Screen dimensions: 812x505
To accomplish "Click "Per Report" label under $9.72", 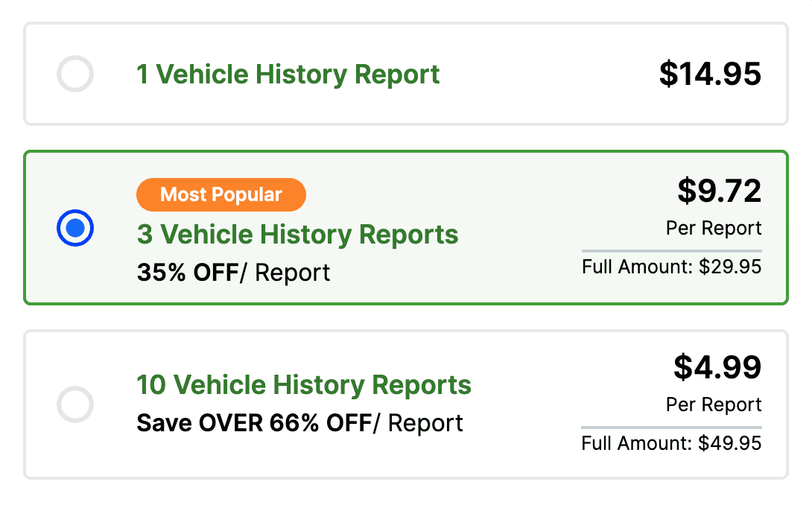I will click(714, 228).
